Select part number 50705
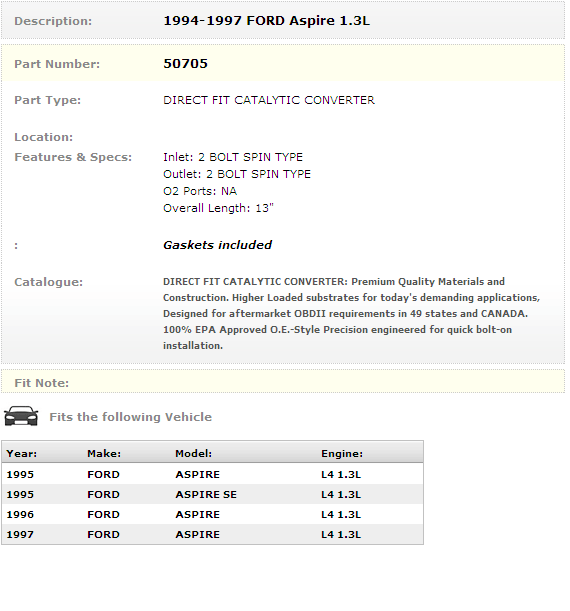Image resolution: width=570 pixels, height=611 pixels. click(185, 64)
